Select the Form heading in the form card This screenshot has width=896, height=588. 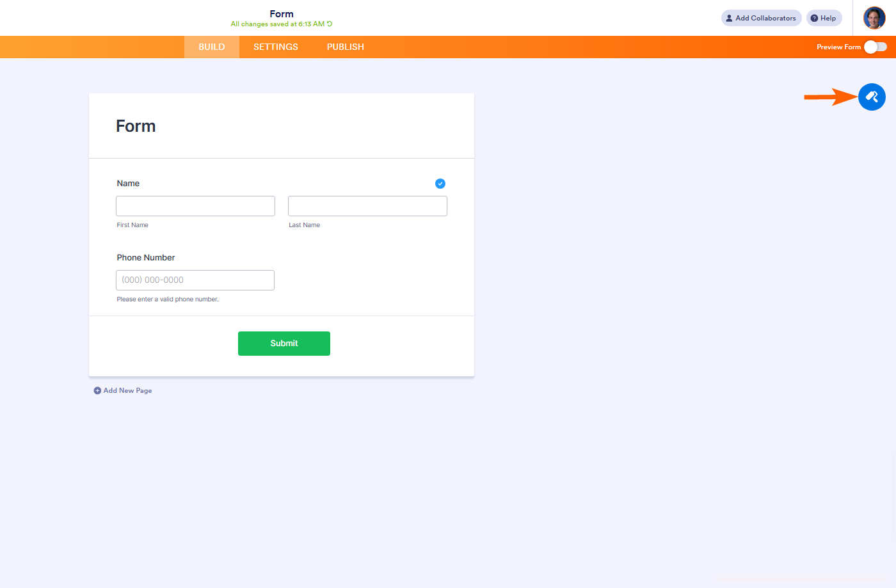coord(136,126)
